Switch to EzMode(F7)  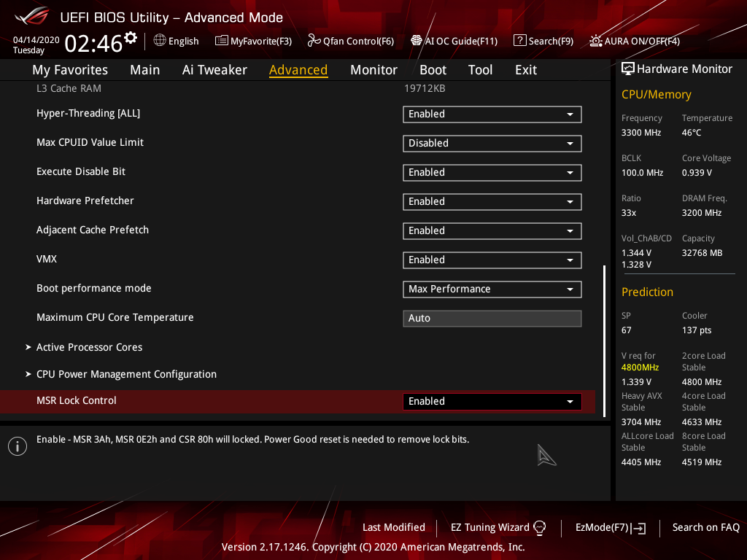coord(602,528)
